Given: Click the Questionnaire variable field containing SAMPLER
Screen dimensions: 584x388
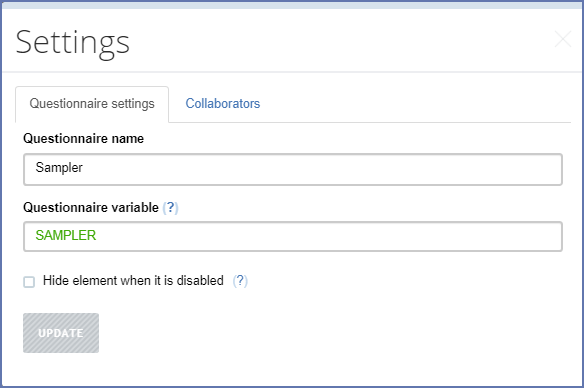Looking at the screenshot, I should tap(293, 236).
